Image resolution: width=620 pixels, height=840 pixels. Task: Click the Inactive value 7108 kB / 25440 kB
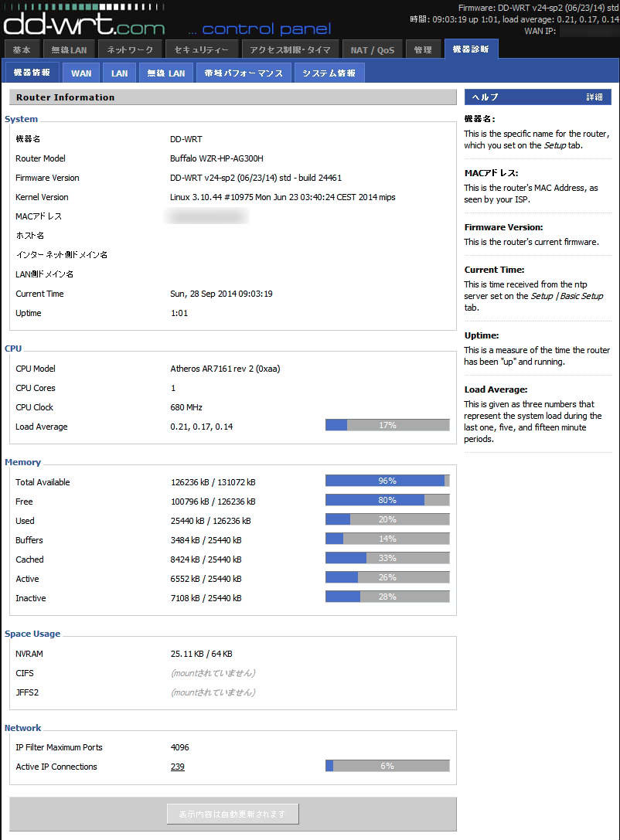point(206,598)
